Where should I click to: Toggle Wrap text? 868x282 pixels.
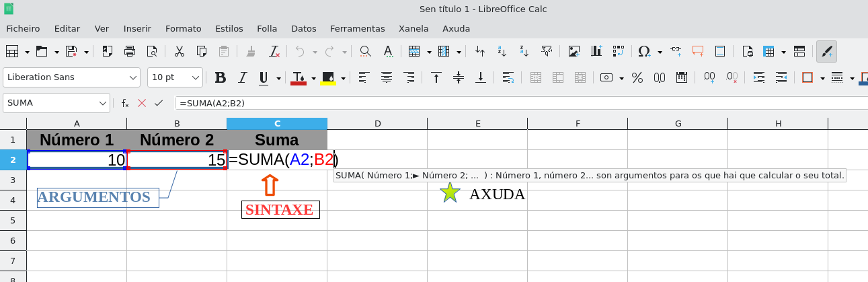[508, 77]
